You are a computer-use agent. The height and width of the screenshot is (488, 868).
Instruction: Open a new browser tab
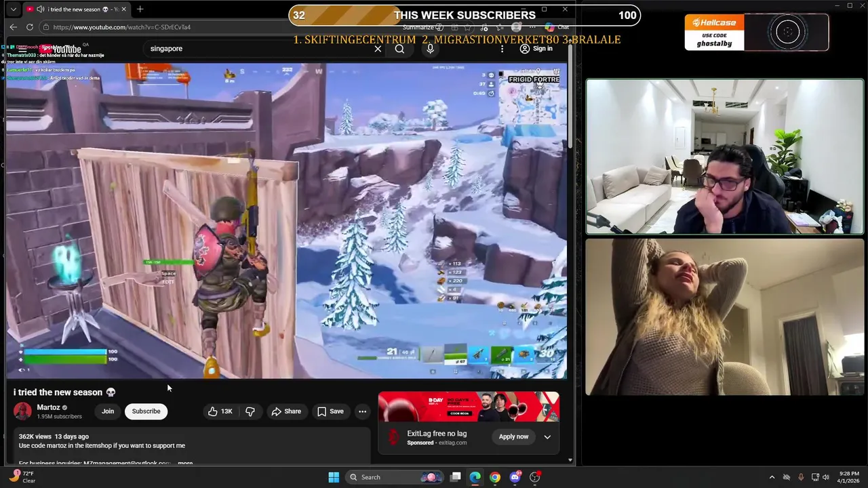[x=140, y=9]
